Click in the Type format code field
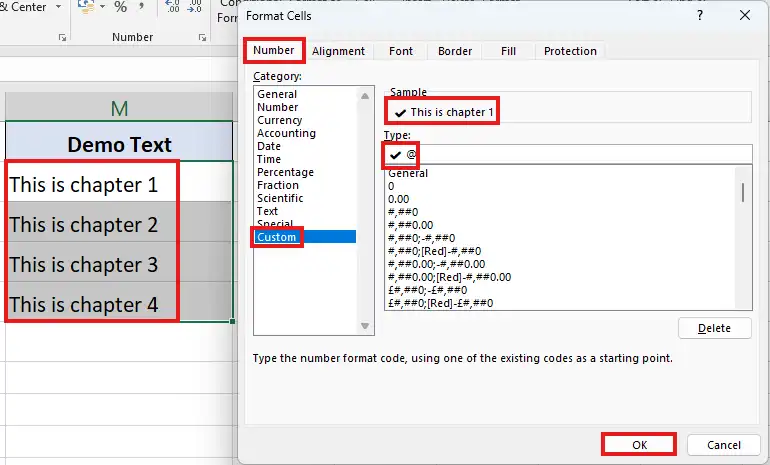Screen dimensions: 770x465 568,155
